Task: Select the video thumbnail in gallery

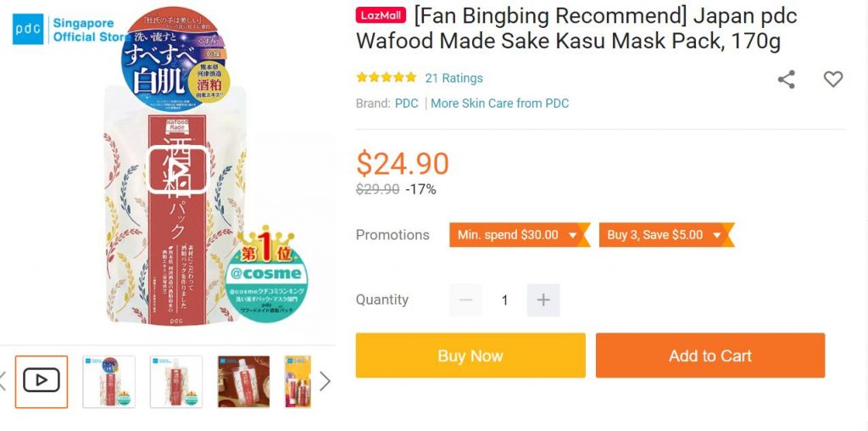Action: [x=42, y=381]
